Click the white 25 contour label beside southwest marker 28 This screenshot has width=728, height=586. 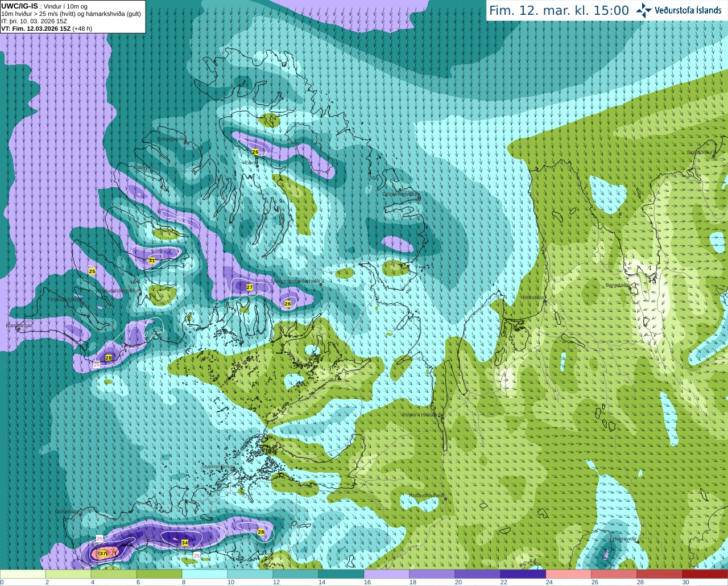(x=96, y=364)
